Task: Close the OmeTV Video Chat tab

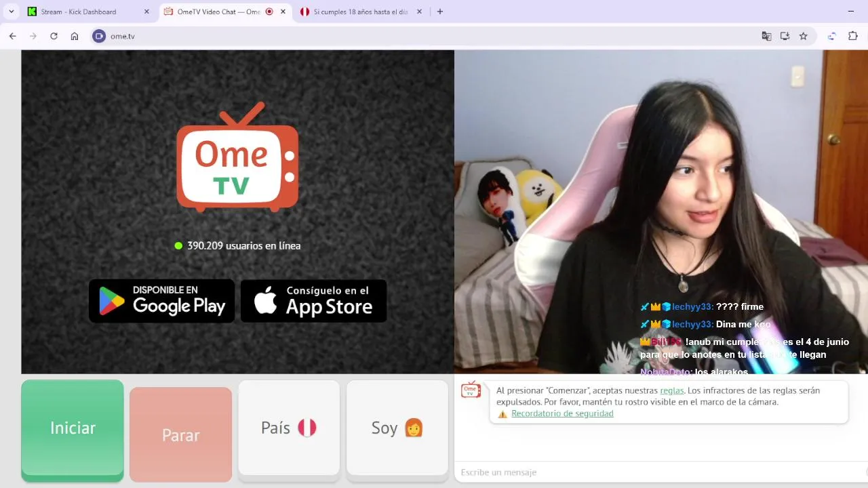Action: [x=283, y=12]
